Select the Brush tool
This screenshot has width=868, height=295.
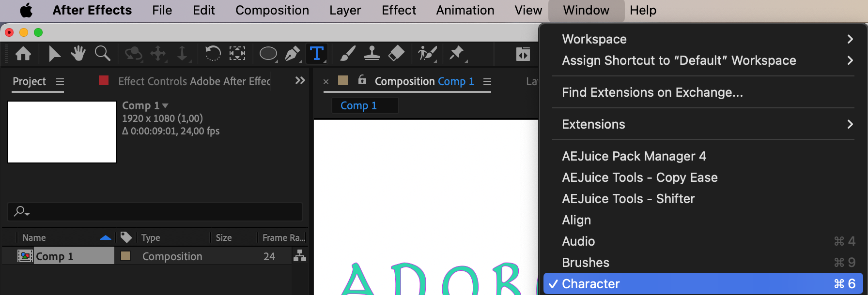point(347,54)
